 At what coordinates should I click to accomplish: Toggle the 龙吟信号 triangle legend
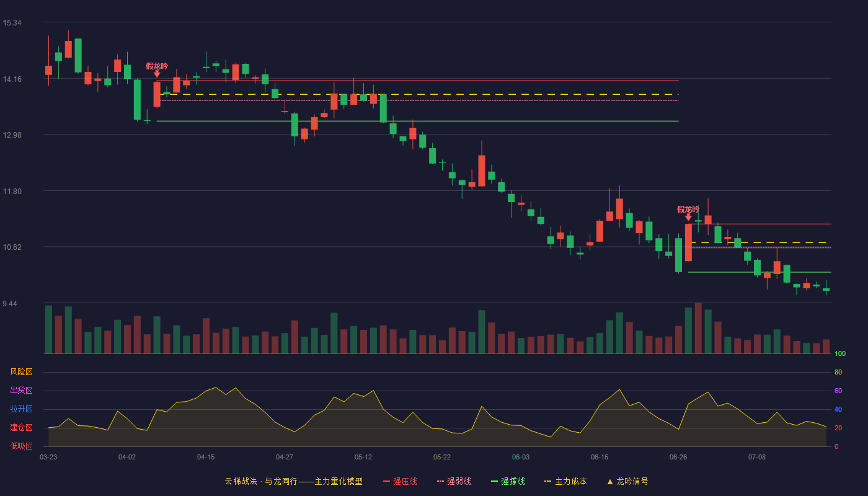point(627,481)
